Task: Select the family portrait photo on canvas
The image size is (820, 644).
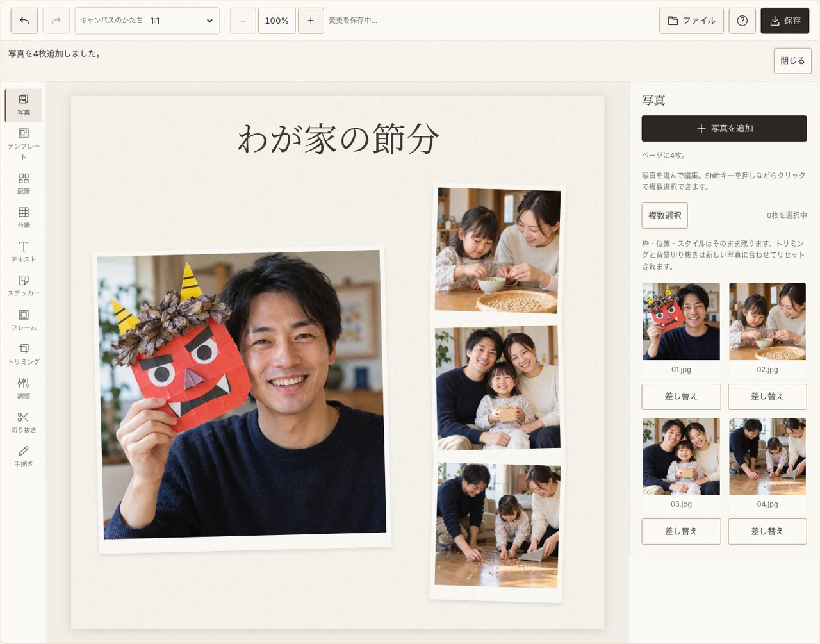Action: pos(498,387)
